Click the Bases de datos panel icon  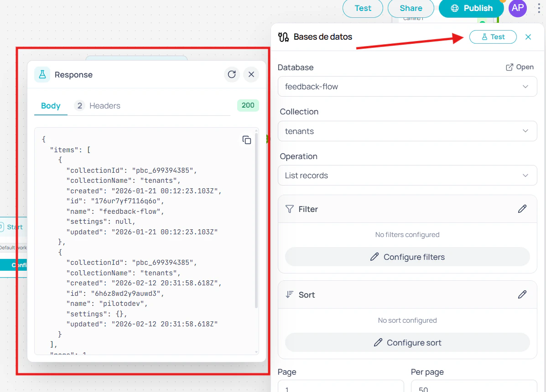283,37
